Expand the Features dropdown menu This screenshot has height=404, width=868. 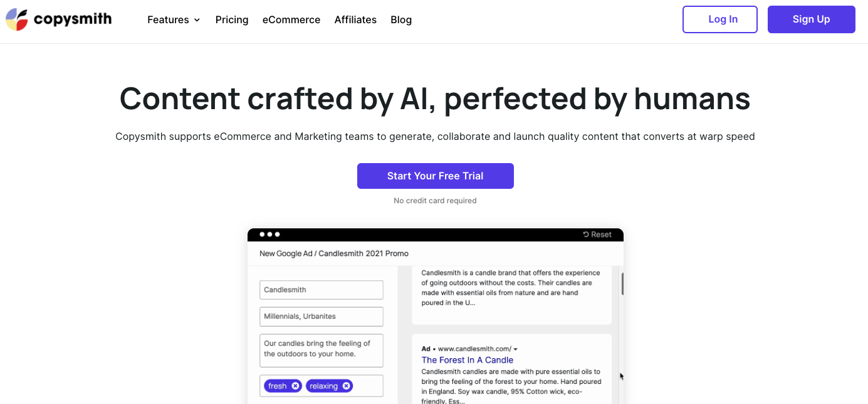(174, 19)
